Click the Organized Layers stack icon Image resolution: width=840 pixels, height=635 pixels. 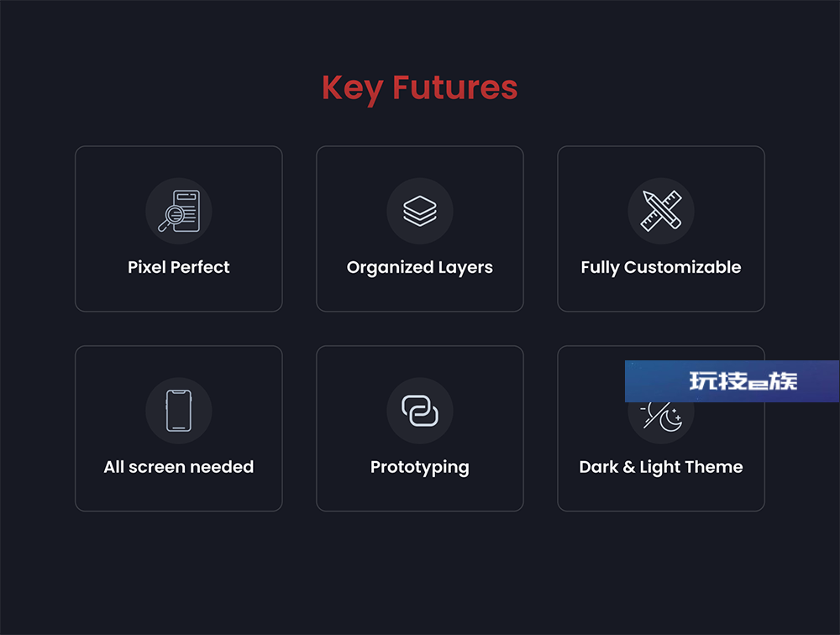pos(420,211)
